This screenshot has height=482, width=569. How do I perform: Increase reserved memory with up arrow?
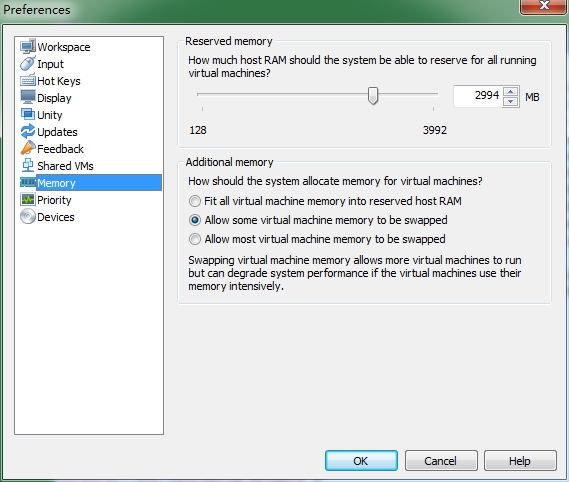pos(511,91)
